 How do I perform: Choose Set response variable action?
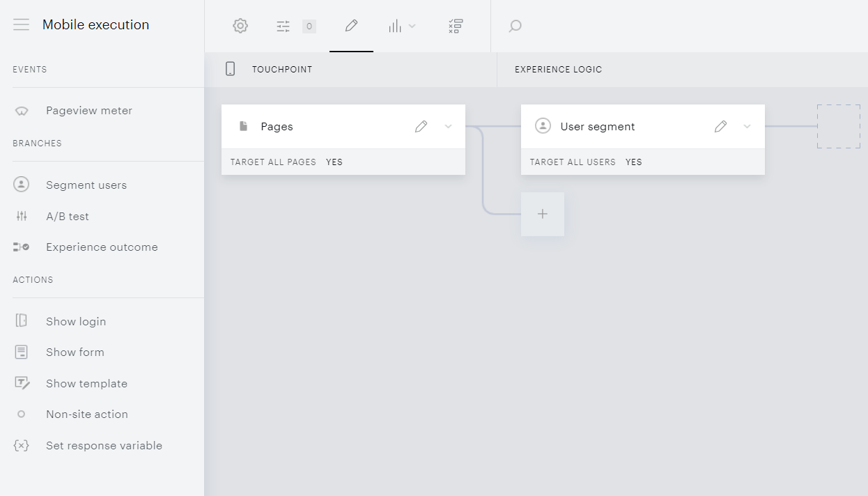point(102,446)
